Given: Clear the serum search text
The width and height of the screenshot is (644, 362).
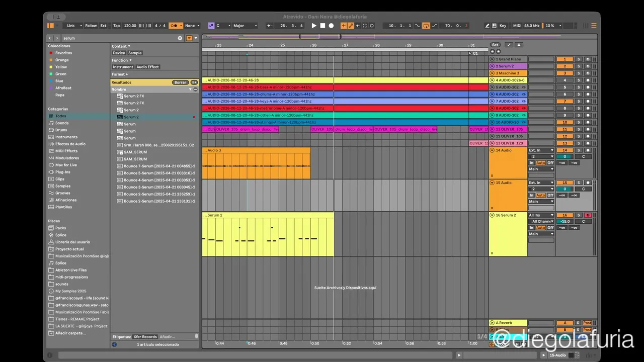Looking at the screenshot, I should point(180,38).
